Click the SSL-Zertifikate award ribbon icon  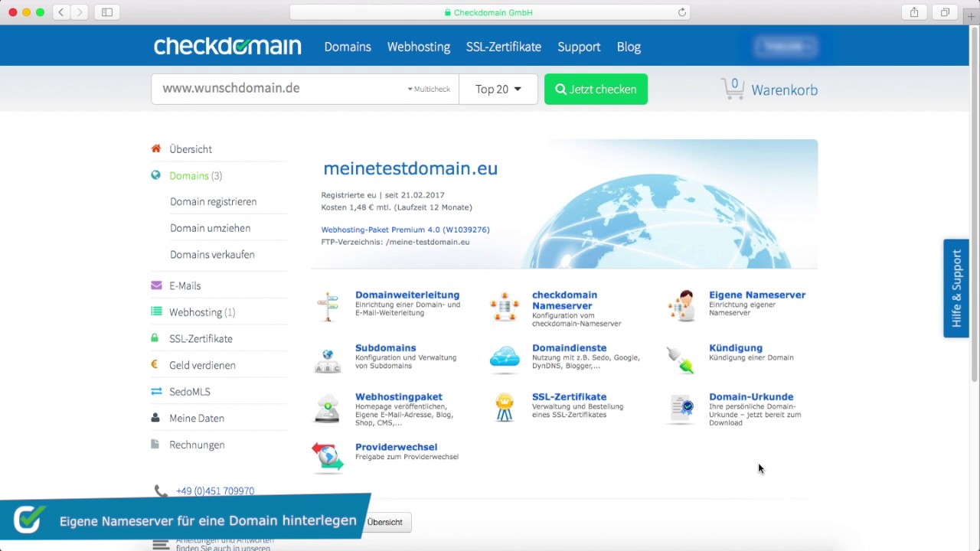tap(504, 408)
